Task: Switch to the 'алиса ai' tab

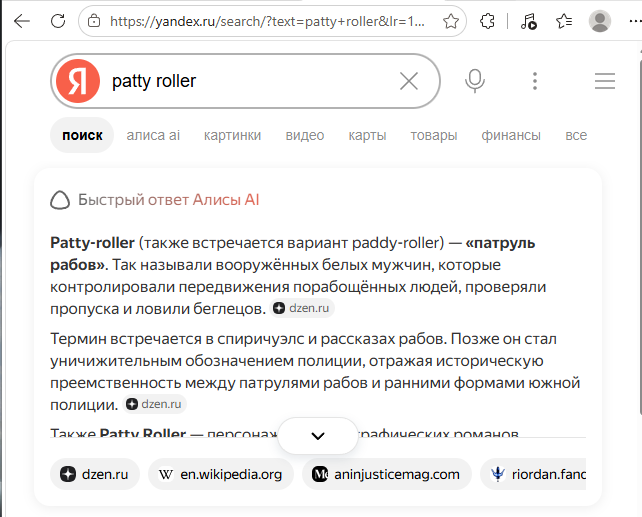Action: coord(153,135)
